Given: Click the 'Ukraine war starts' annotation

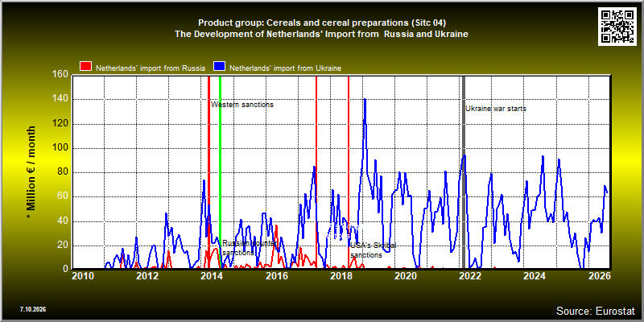Looking at the screenshot, I should [x=496, y=109].
